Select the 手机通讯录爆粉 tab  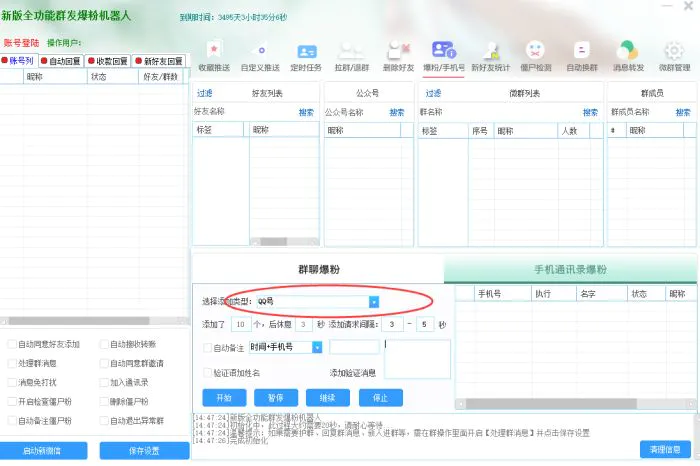pos(570,269)
